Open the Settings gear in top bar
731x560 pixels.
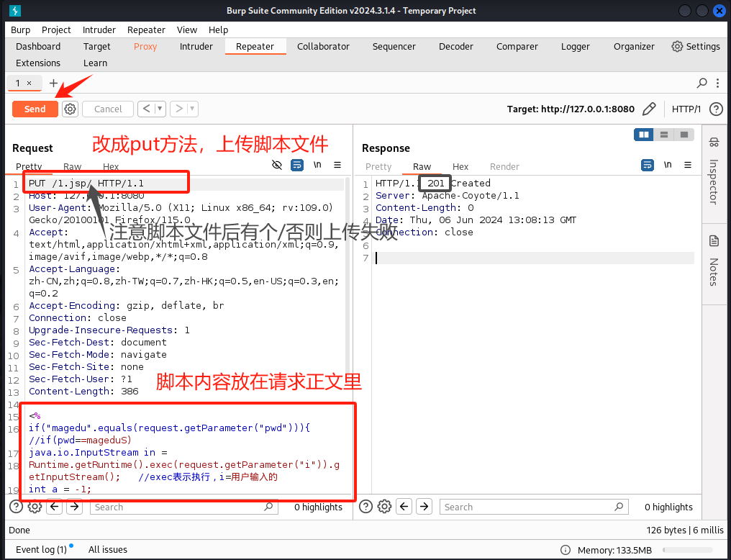(677, 46)
